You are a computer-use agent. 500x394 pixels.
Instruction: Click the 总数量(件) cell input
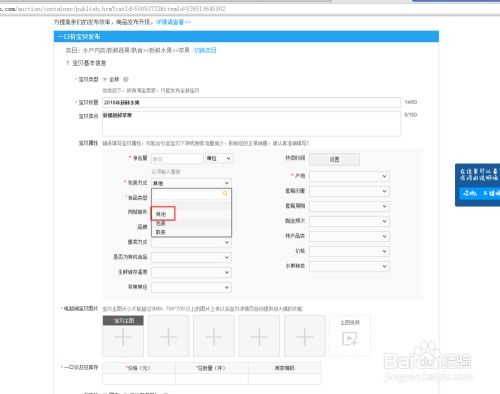pyautogui.click(x=212, y=379)
